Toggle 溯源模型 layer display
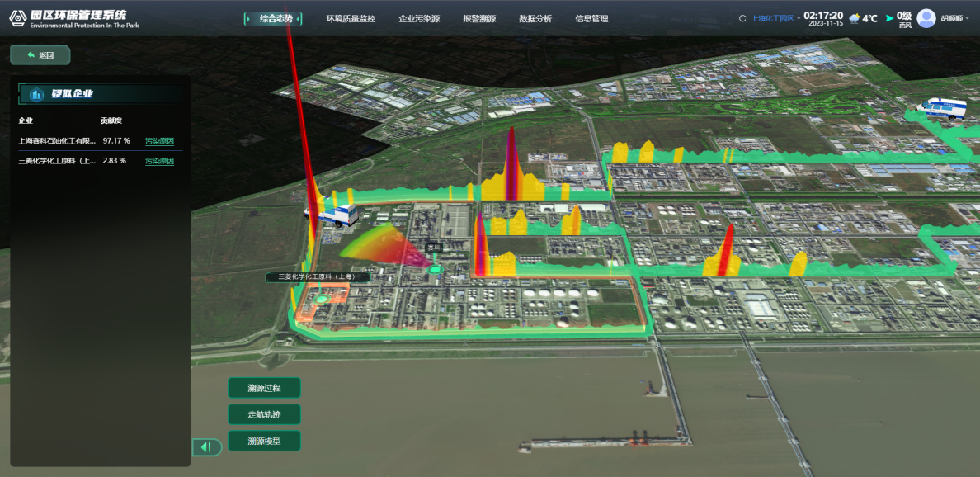The image size is (980, 477). coord(264,442)
